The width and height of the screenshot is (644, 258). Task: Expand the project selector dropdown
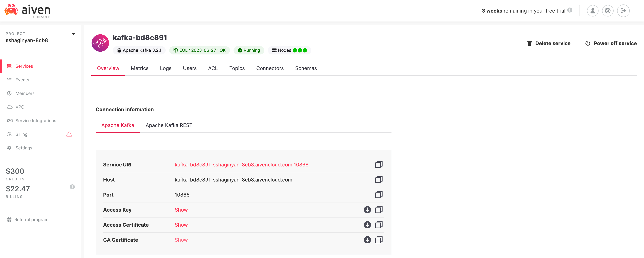coord(73,34)
